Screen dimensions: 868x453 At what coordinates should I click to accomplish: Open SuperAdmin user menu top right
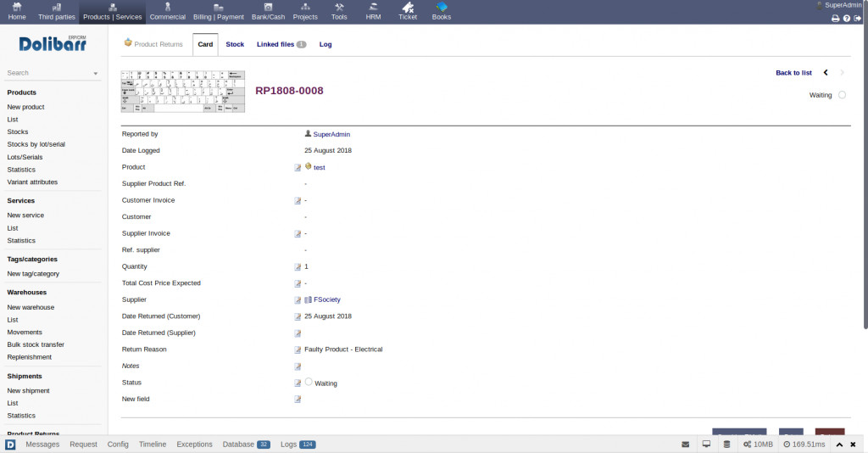(839, 5)
